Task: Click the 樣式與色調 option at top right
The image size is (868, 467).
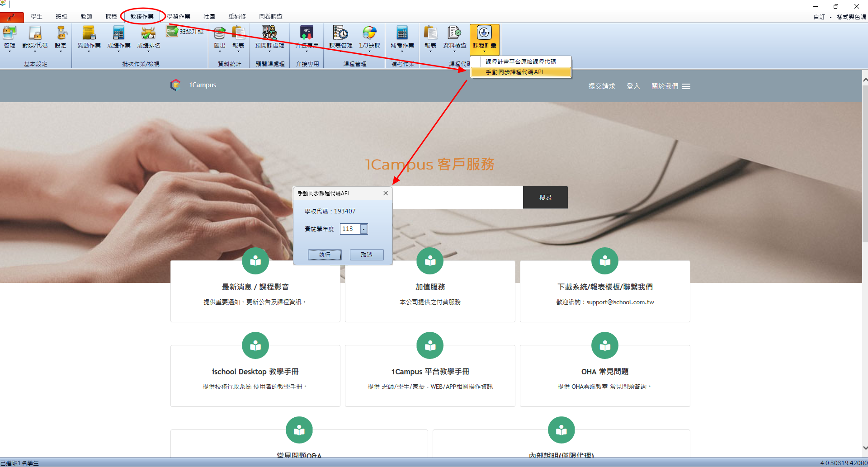Action: click(851, 17)
